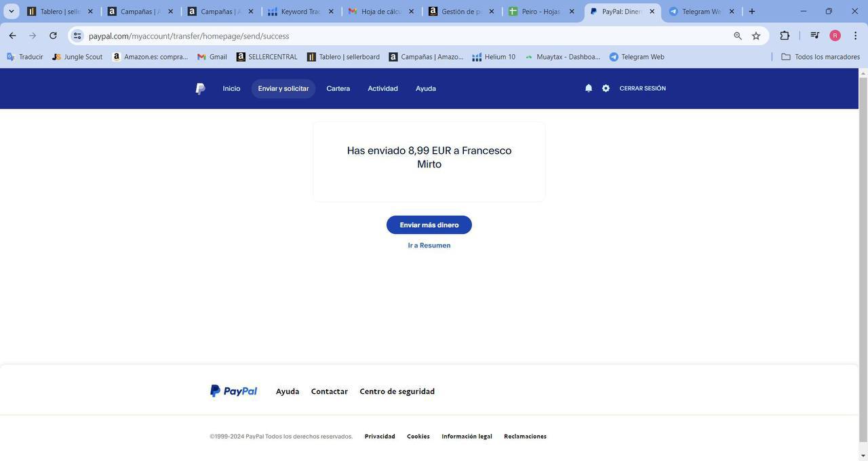The image size is (868, 461).
Task: View site information icon in address bar
Action: coord(77,36)
